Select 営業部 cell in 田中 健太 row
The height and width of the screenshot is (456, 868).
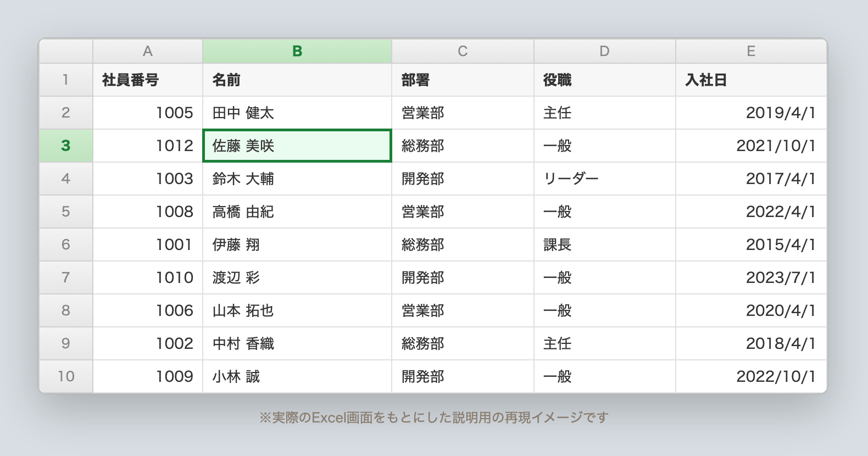(x=463, y=113)
